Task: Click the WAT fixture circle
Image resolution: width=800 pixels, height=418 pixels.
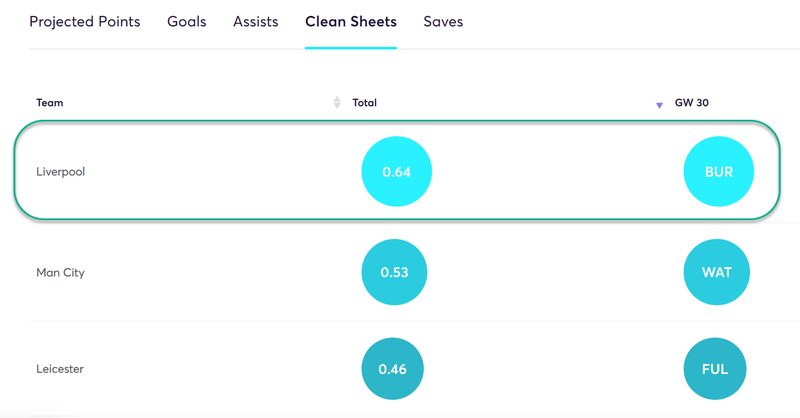Action: click(717, 272)
